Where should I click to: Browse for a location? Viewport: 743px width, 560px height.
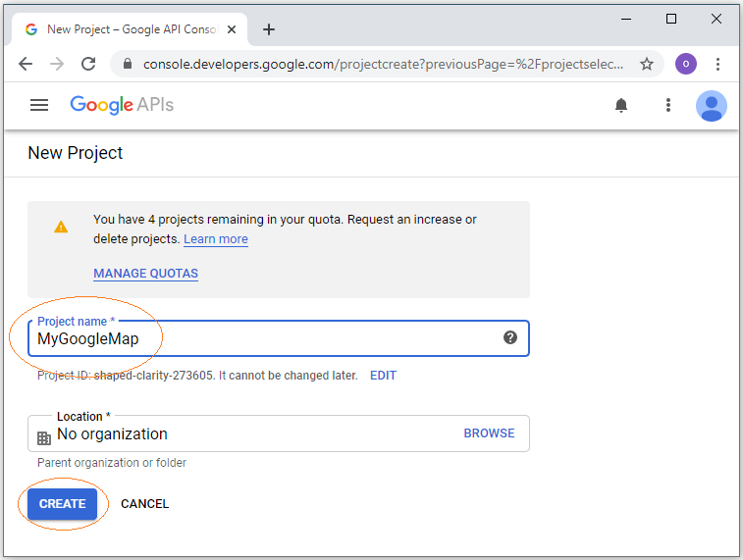click(x=489, y=433)
